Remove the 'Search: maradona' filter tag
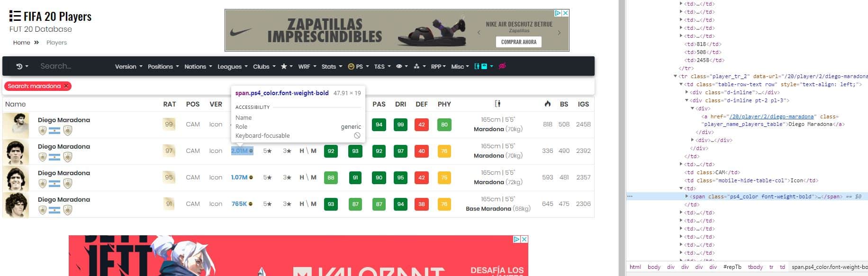 66,86
